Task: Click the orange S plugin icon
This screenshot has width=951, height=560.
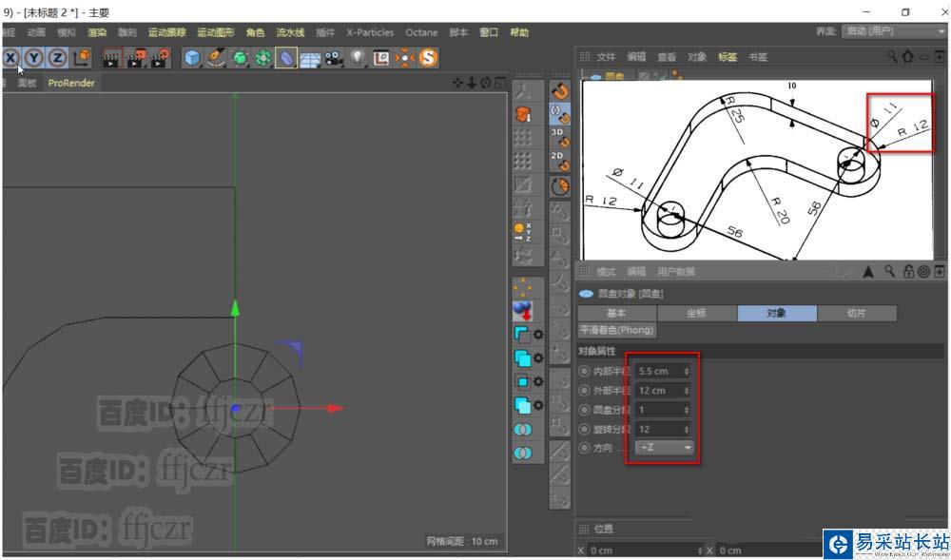Action: click(x=428, y=58)
